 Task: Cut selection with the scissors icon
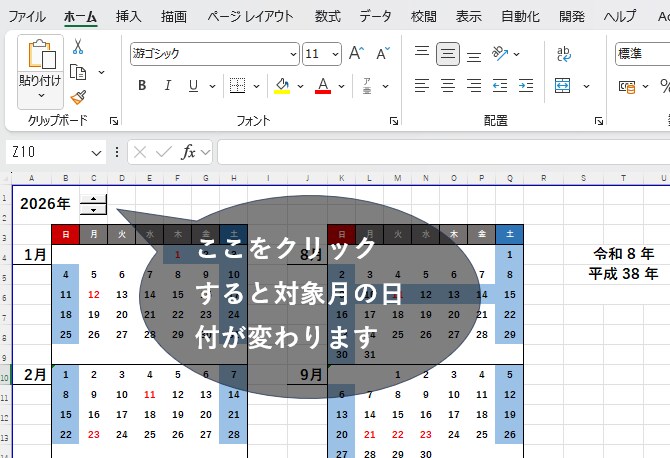click(78, 46)
